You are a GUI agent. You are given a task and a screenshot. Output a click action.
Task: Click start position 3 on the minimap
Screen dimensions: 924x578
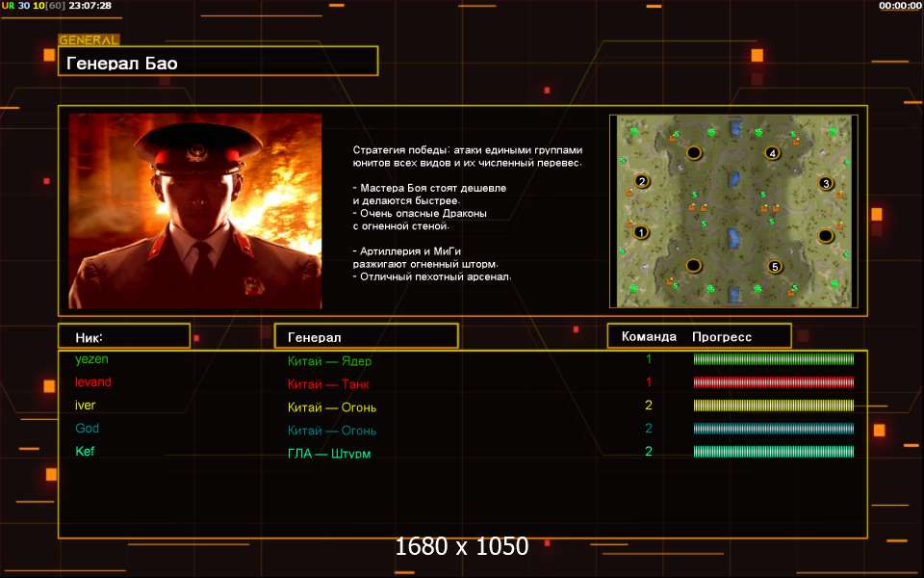pos(826,183)
